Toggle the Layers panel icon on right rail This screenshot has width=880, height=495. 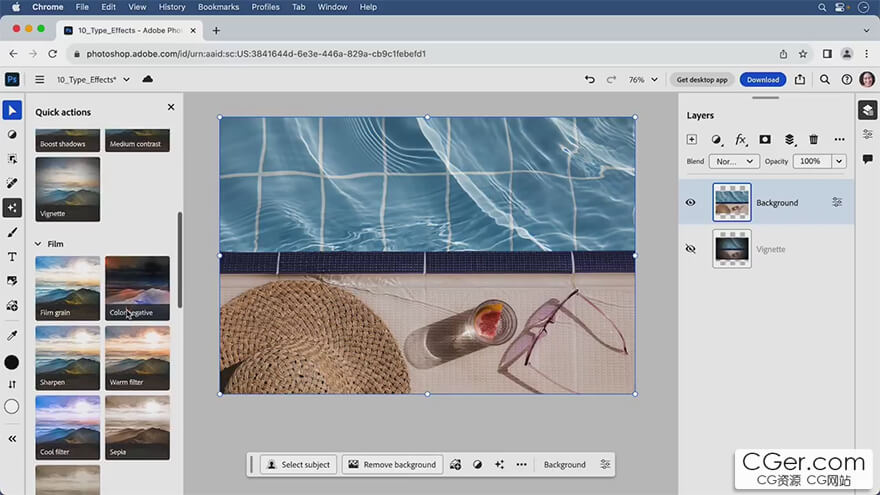pos(868,110)
